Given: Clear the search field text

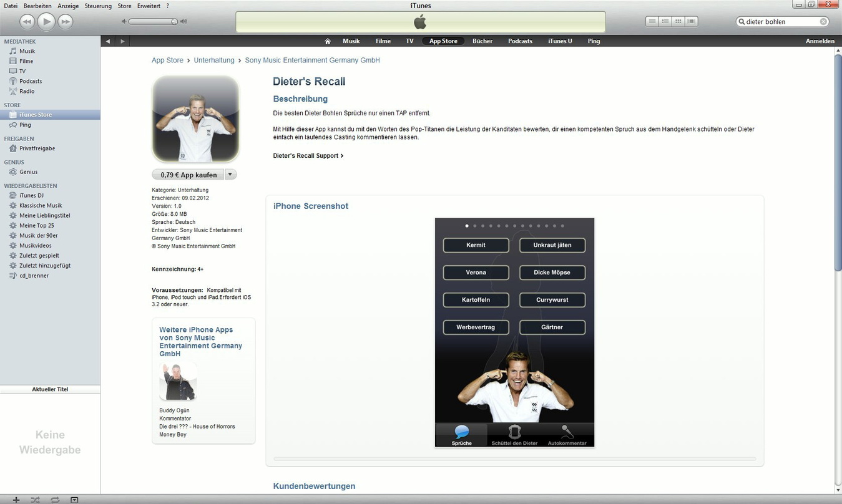Looking at the screenshot, I should click(823, 21).
